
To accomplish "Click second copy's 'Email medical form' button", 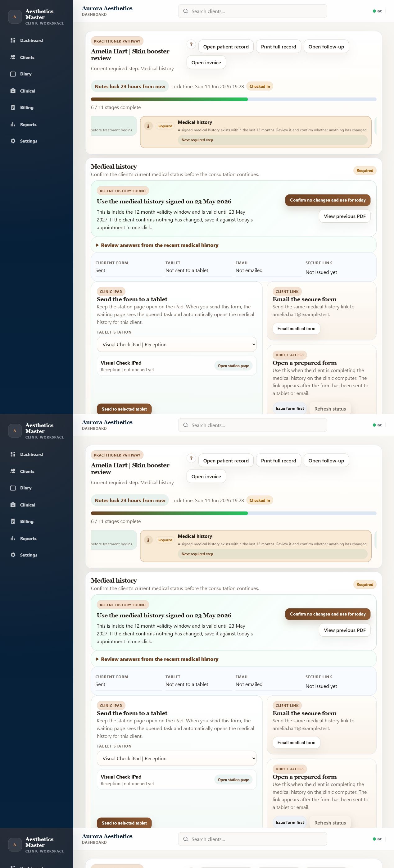I will (296, 742).
